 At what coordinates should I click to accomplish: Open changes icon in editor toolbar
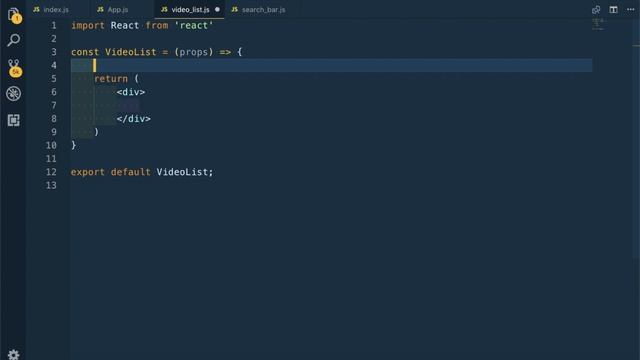pyautogui.click(x=596, y=9)
